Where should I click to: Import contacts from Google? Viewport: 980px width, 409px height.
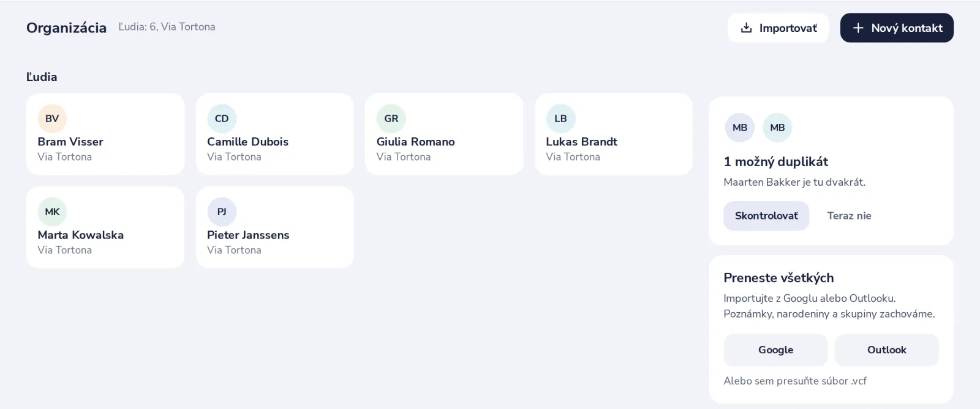coord(775,350)
